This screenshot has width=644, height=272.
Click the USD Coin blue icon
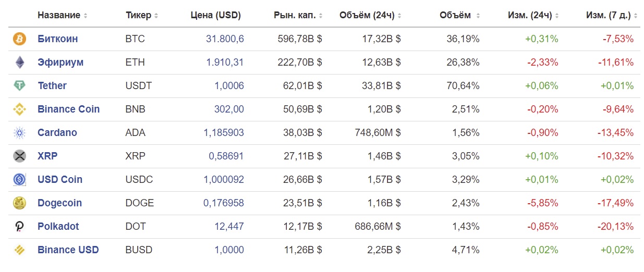(x=19, y=179)
